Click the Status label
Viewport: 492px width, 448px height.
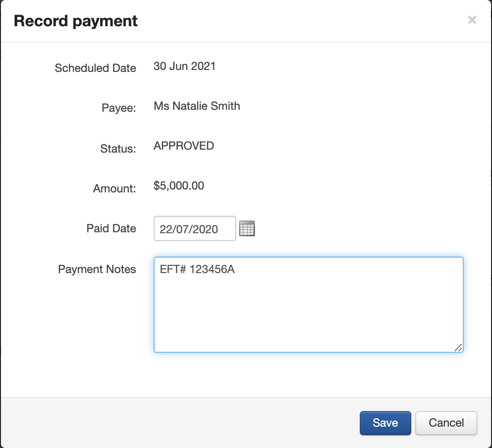point(118,149)
